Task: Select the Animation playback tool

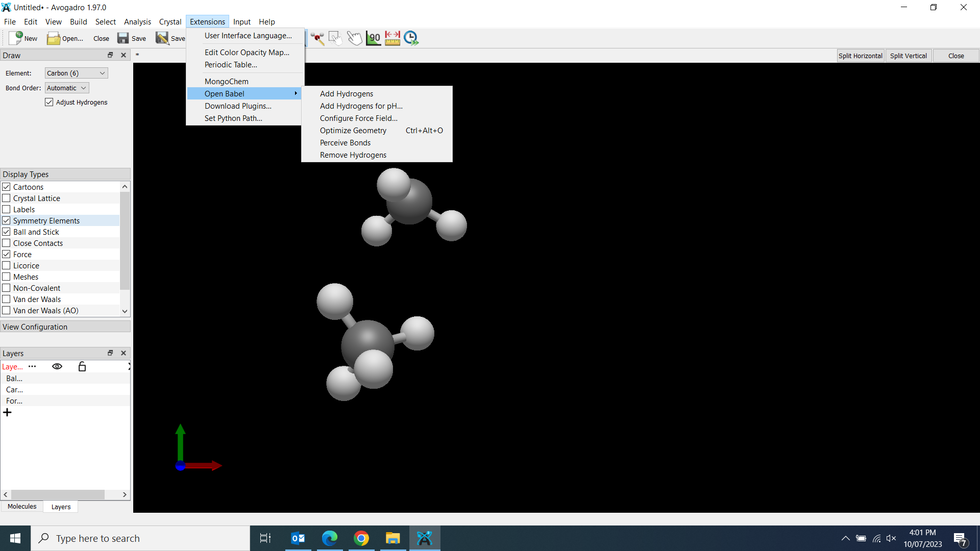Action: 411,38
